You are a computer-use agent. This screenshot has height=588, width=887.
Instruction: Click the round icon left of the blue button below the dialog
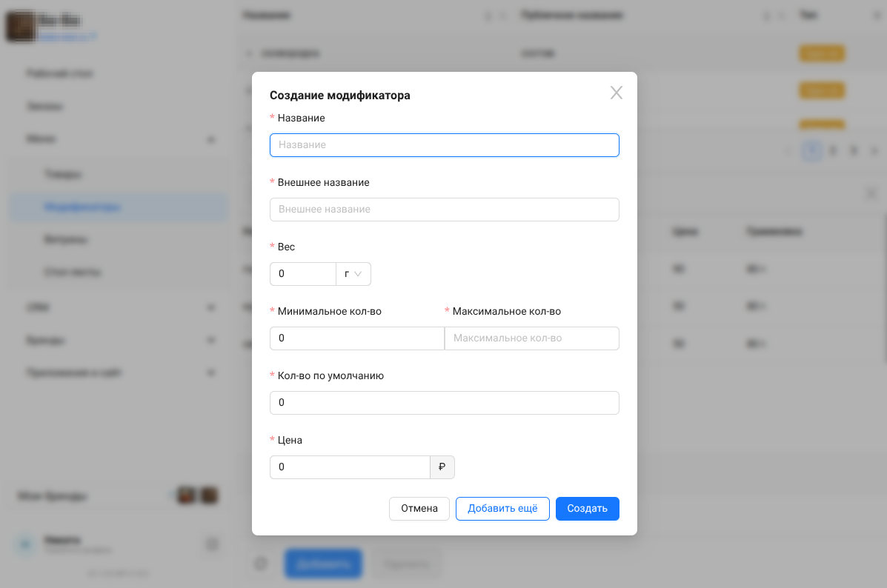pos(261,564)
